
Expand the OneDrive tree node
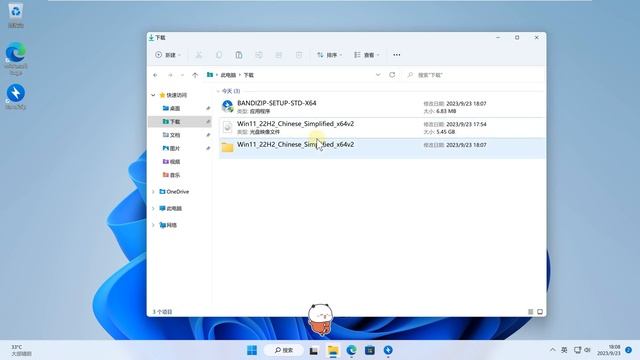tap(153, 191)
